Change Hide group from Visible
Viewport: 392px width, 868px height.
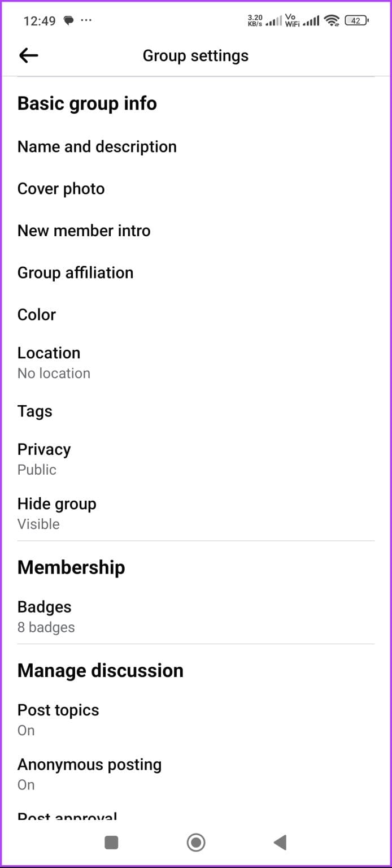tap(56, 511)
